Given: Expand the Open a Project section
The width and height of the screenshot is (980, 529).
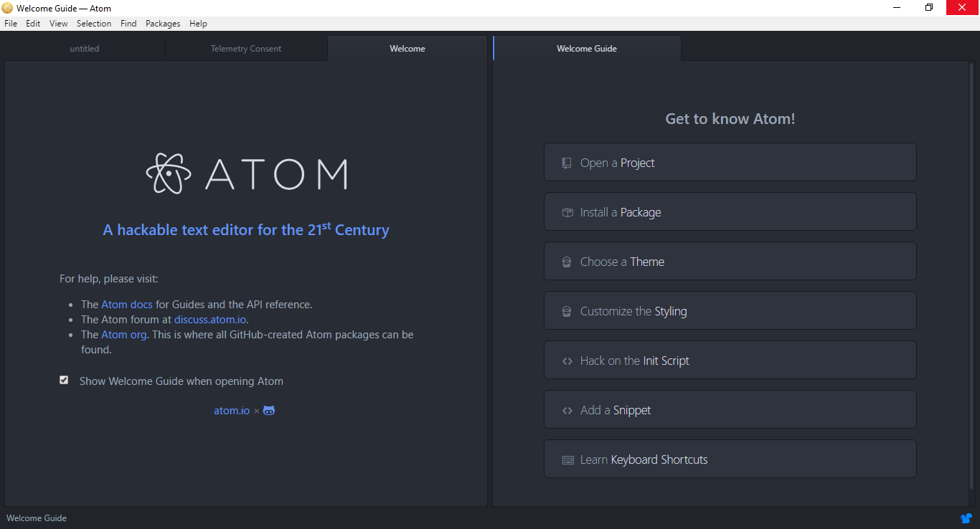Looking at the screenshot, I should (x=730, y=162).
